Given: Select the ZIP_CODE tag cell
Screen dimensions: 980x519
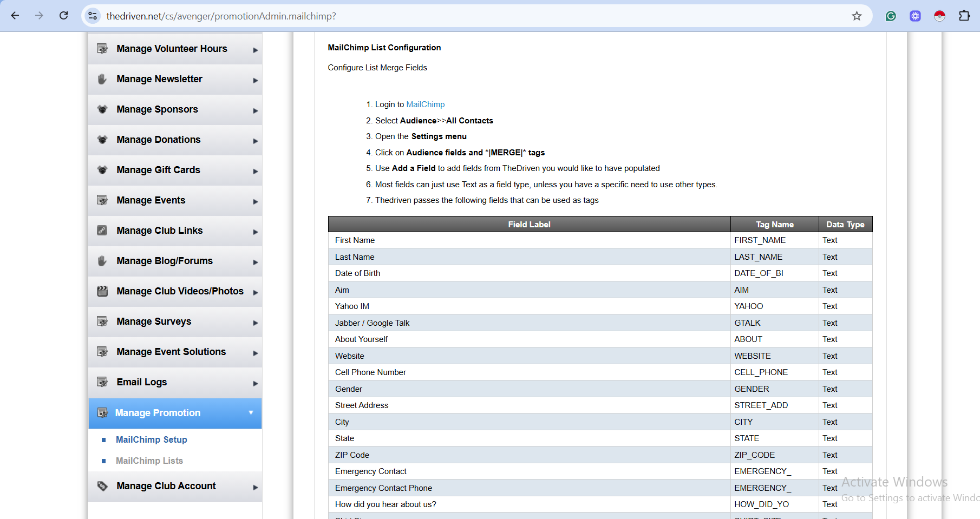Looking at the screenshot, I should pyautogui.click(x=775, y=455).
